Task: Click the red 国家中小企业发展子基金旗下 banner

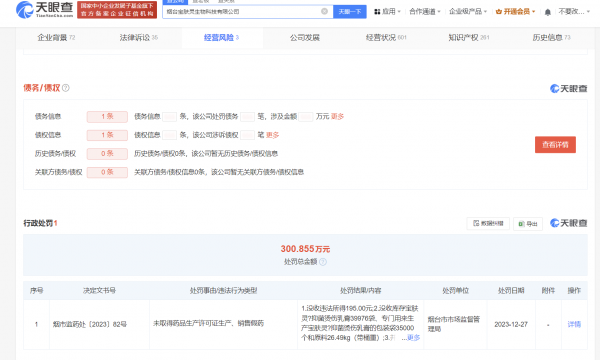Action: (117, 10)
